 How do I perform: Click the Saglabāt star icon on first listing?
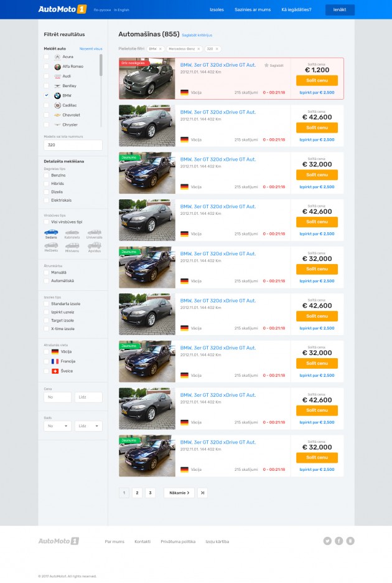(x=266, y=65)
